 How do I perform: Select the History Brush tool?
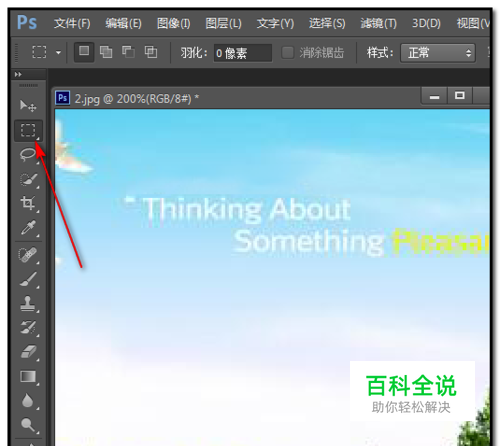click(28, 328)
